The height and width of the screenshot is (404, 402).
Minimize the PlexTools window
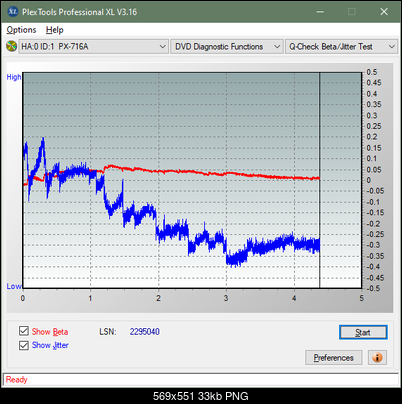[320, 12]
